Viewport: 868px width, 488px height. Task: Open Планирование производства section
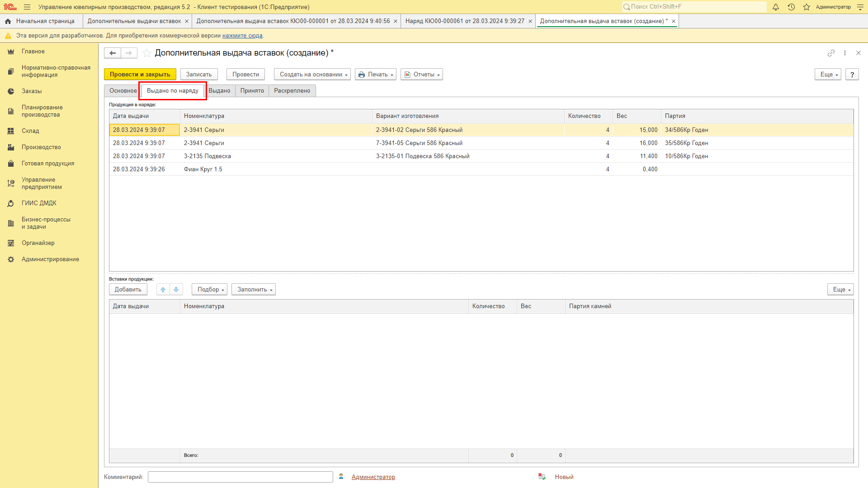(x=42, y=111)
